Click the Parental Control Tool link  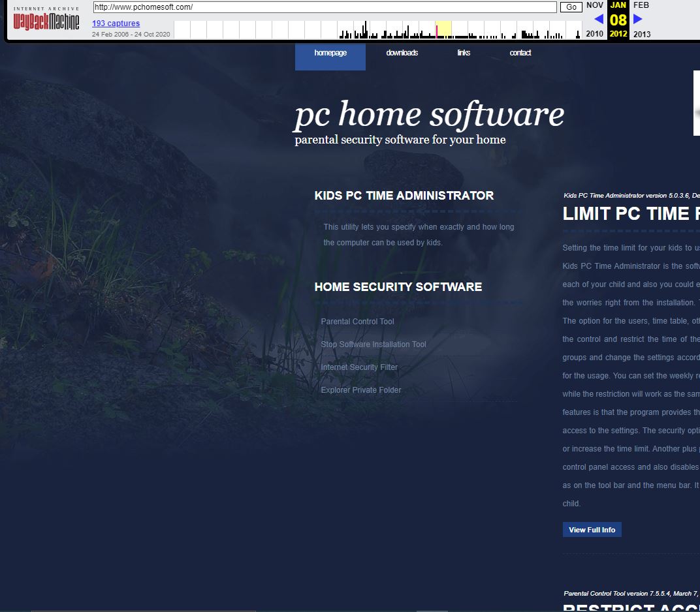(357, 322)
